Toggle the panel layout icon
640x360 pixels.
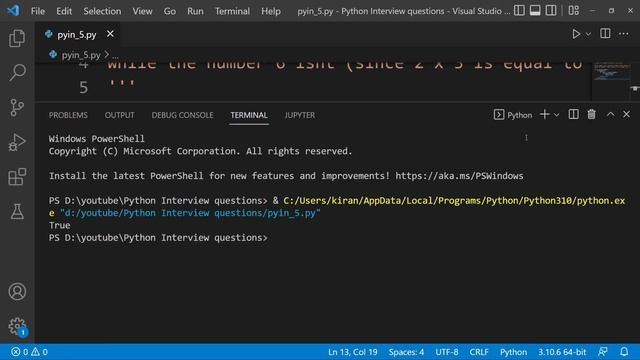tap(535, 11)
